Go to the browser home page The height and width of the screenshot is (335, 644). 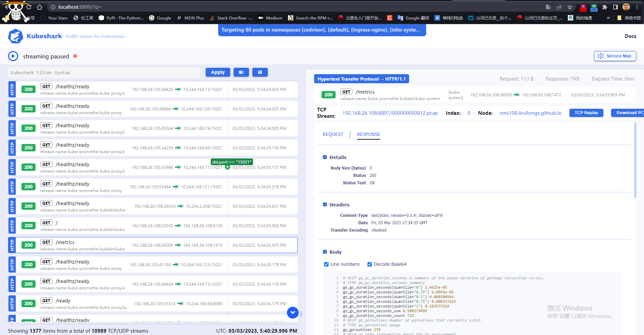[x=40, y=7]
